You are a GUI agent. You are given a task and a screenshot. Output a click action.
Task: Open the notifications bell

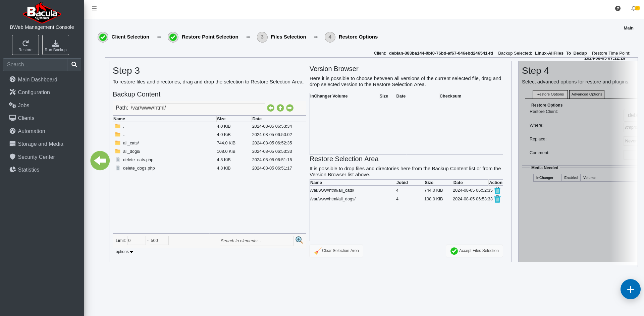pyautogui.click(x=634, y=8)
